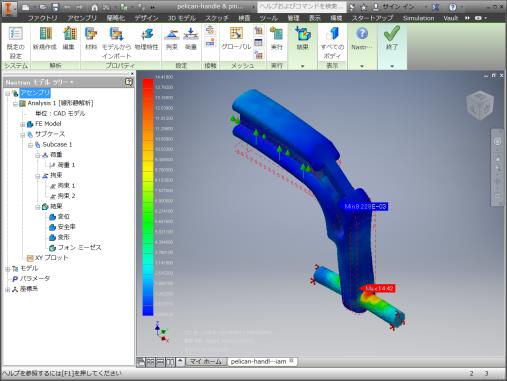
Task: Click the stress color legend bar
Action: 148,197
